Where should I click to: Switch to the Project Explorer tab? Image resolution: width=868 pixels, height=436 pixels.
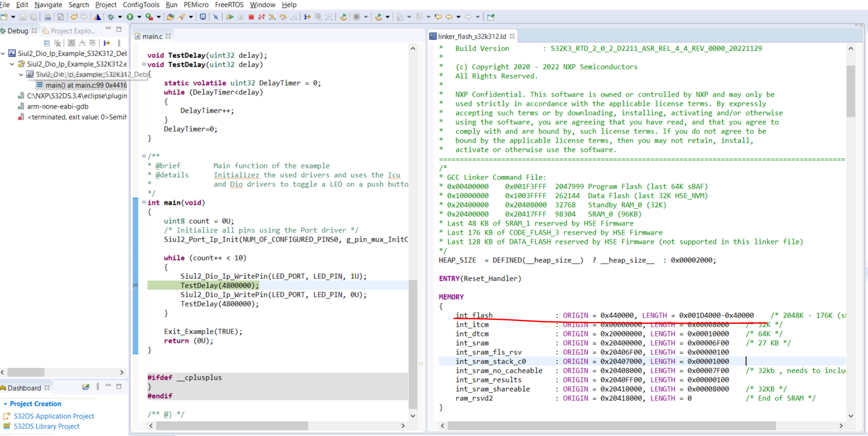click(73, 30)
